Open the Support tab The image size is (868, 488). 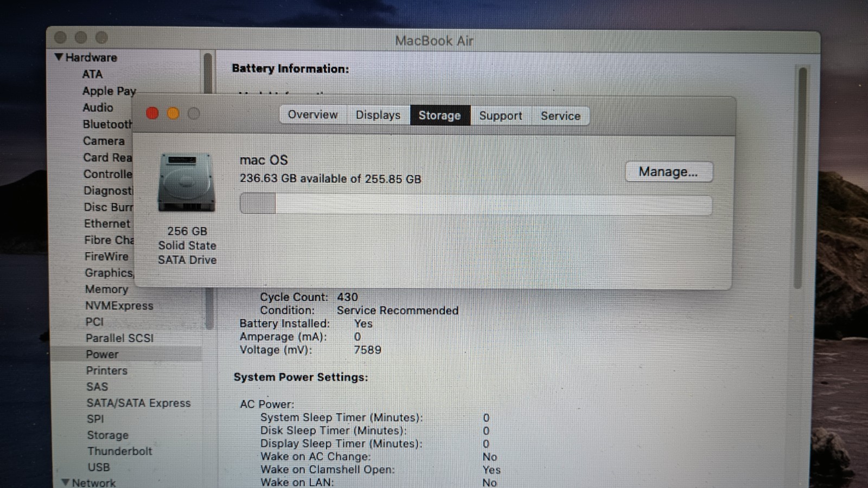pos(501,115)
